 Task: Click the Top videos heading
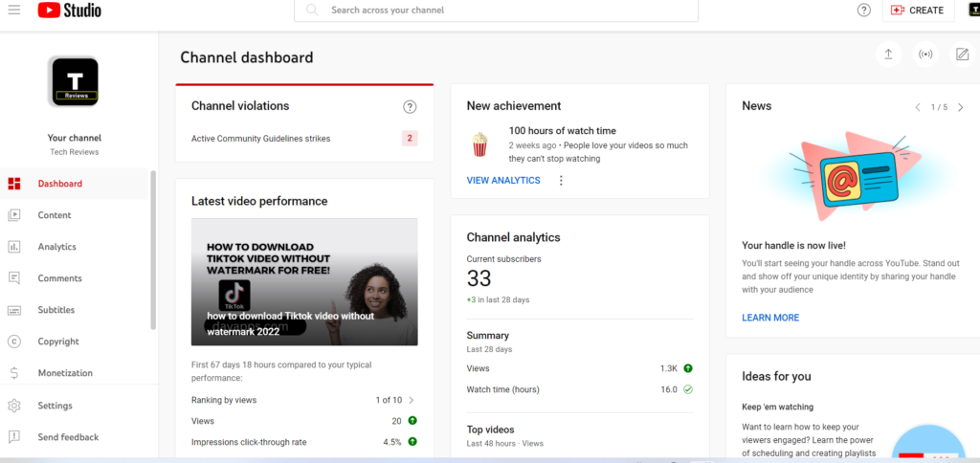tap(491, 430)
